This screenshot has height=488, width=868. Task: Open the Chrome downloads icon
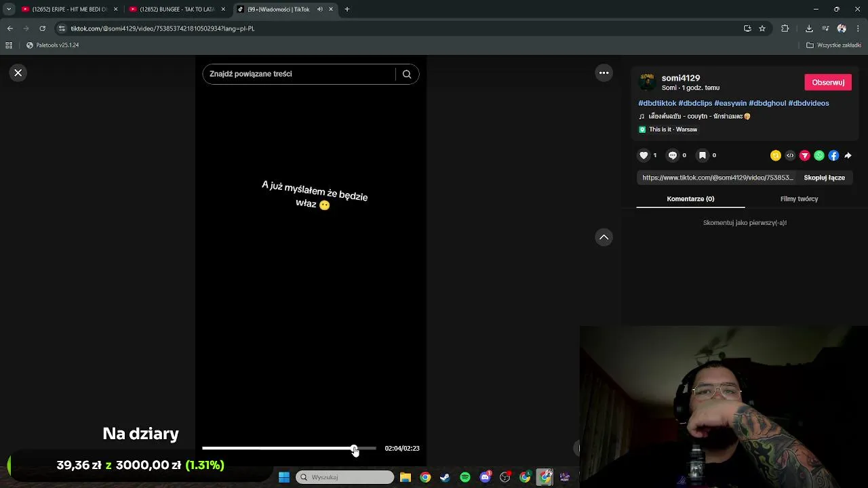[x=809, y=28]
